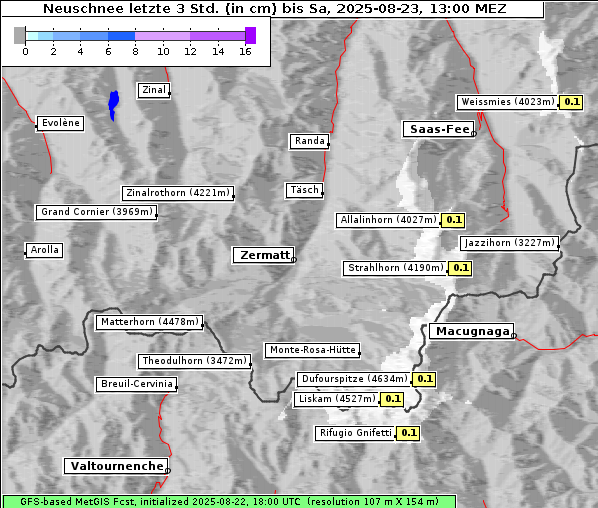Click Strahlhorn (4190m) label
This screenshot has height=508, width=598.
(x=395, y=268)
